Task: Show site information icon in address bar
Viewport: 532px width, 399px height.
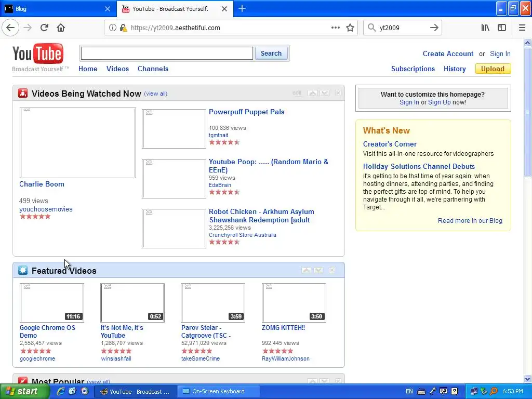Action: pos(113,28)
